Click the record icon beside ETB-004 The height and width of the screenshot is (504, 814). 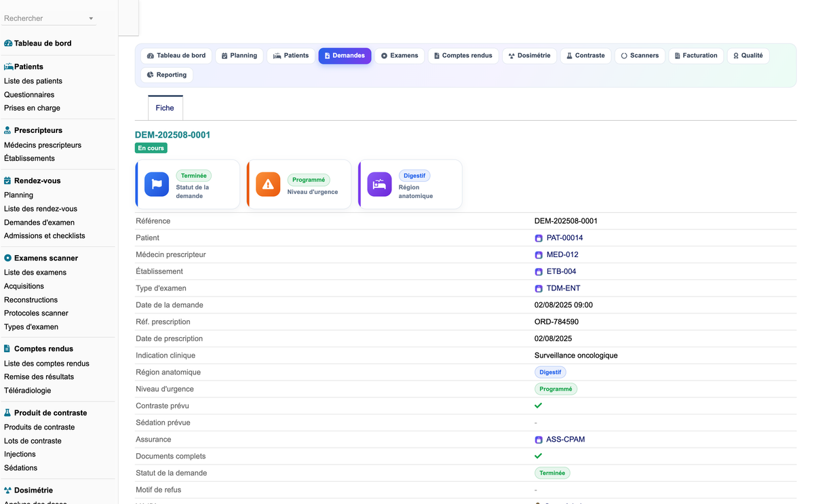coord(539,271)
